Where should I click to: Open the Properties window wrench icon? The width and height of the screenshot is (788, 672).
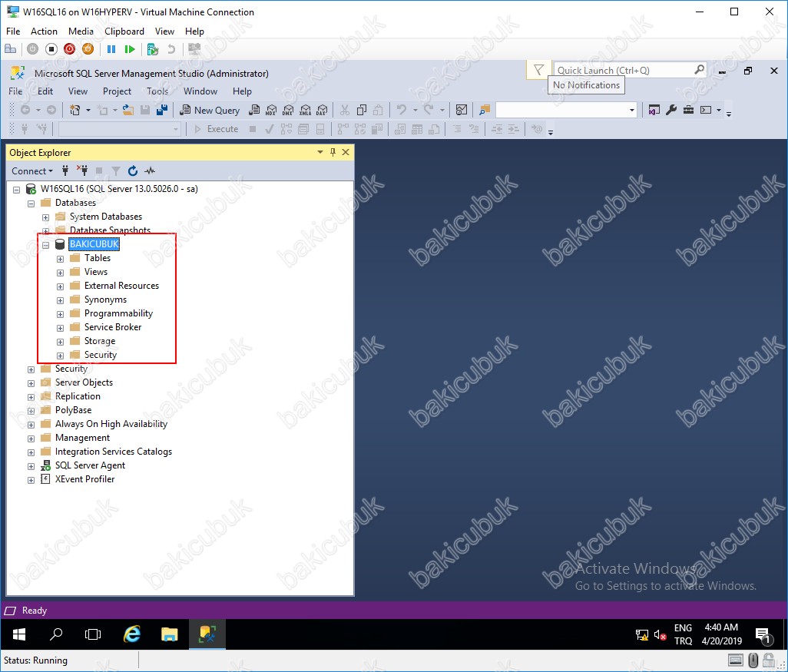pyautogui.click(x=671, y=110)
